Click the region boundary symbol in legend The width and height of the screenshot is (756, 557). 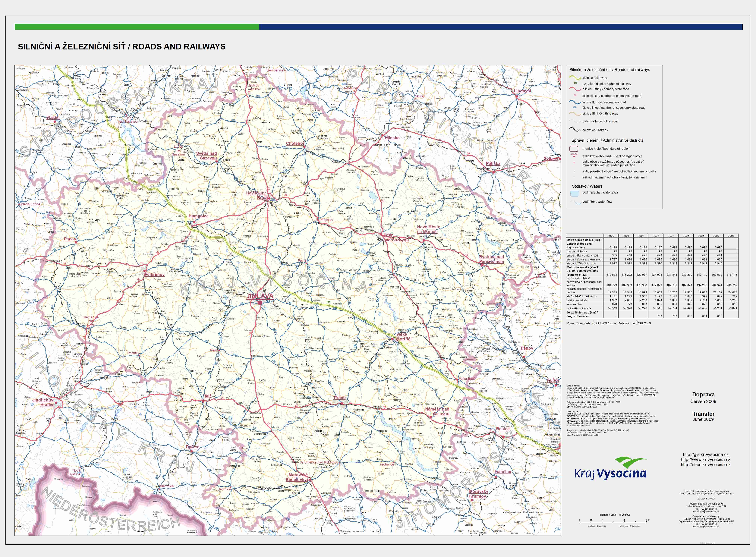point(574,149)
